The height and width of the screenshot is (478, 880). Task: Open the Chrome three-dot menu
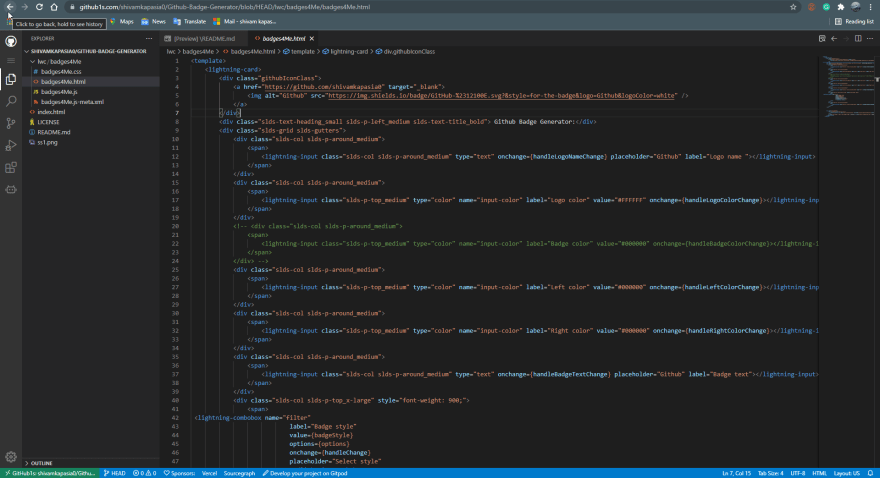[870, 7]
